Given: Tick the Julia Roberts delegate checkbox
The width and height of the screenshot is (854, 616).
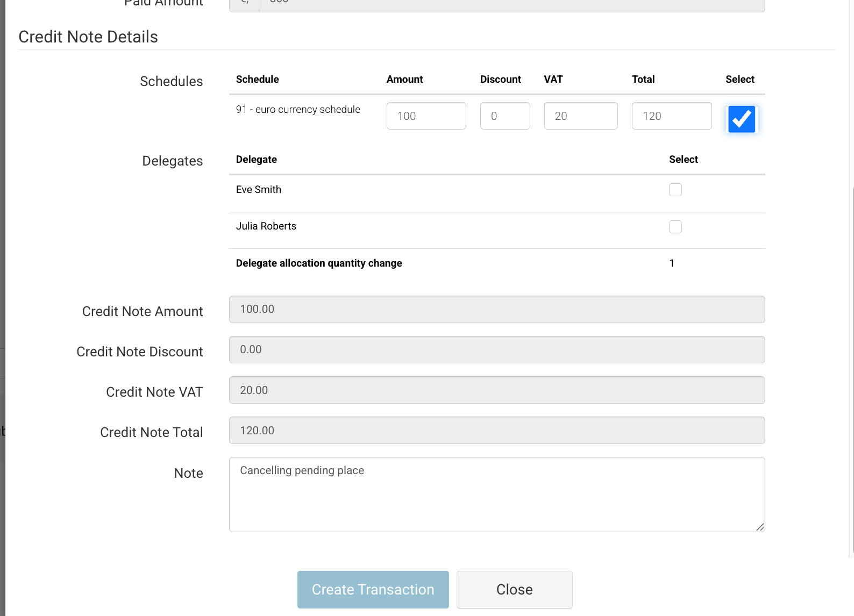Looking at the screenshot, I should pos(675,227).
